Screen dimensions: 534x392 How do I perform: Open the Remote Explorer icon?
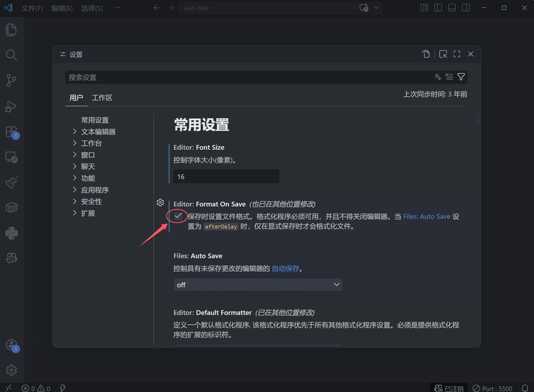11,157
